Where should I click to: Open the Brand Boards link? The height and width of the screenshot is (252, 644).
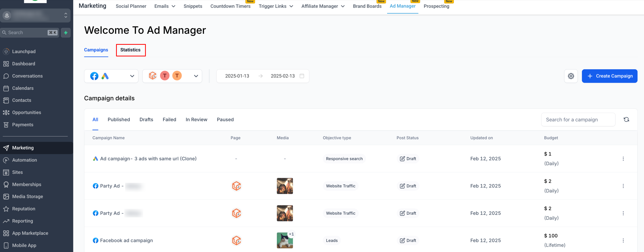[x=367, y=6]
